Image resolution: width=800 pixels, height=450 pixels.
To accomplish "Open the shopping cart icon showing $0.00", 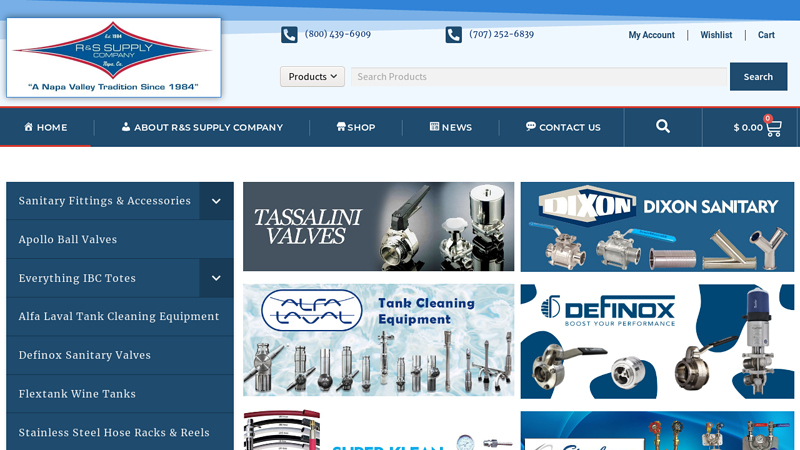I will click(757, 127).
